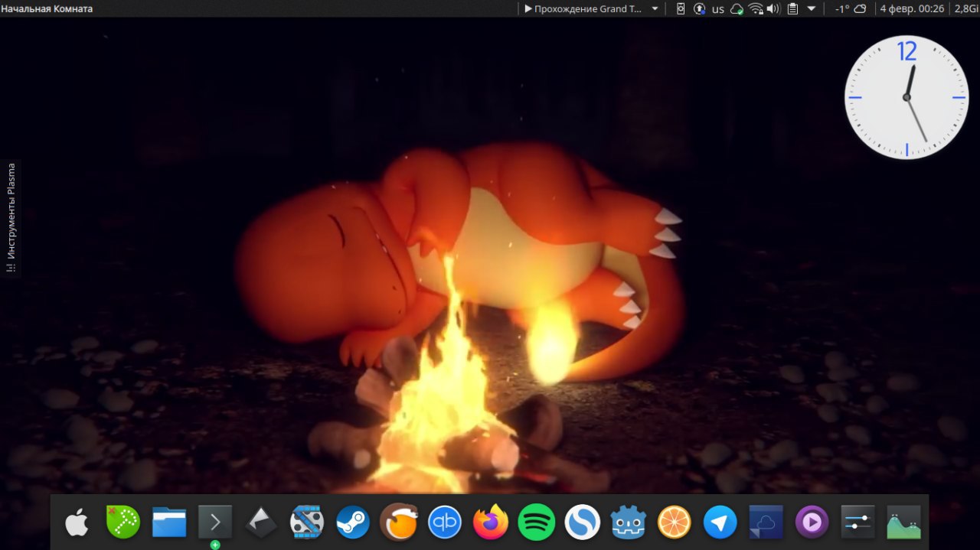This screenshot has width=980, height=550.
Task: Open Spotify from the dock
Action: click(537, 523)
